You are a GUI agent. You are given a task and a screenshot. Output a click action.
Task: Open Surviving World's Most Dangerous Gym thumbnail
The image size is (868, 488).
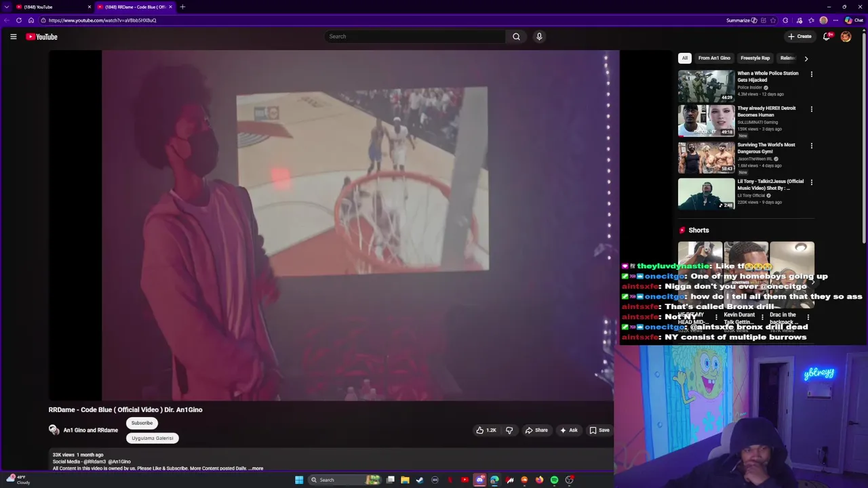[x=706, y=157]
